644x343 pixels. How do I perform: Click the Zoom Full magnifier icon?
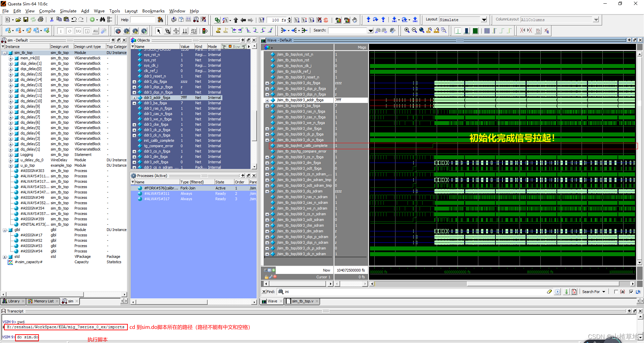tap(422, 31)
